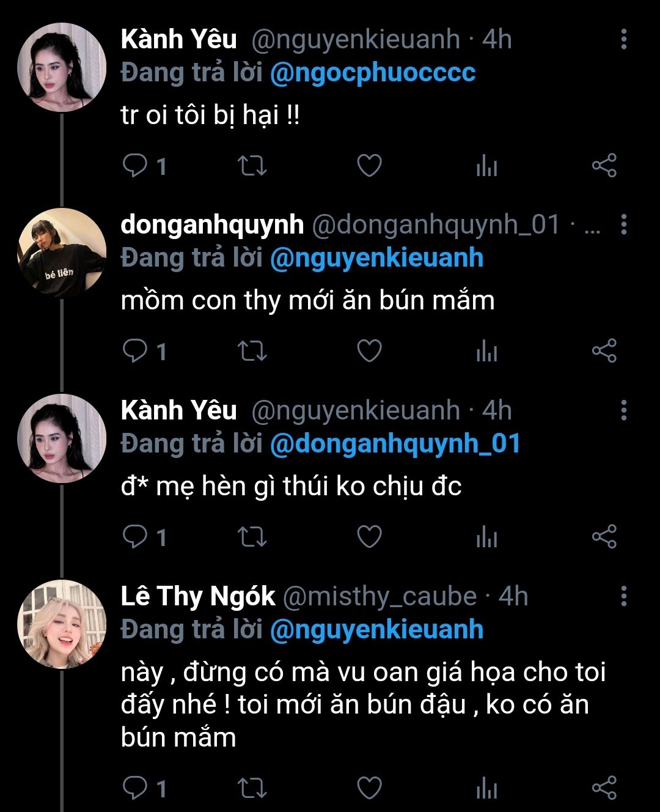Open donganhquynh's profile avatar

click(x=62, y=253)
